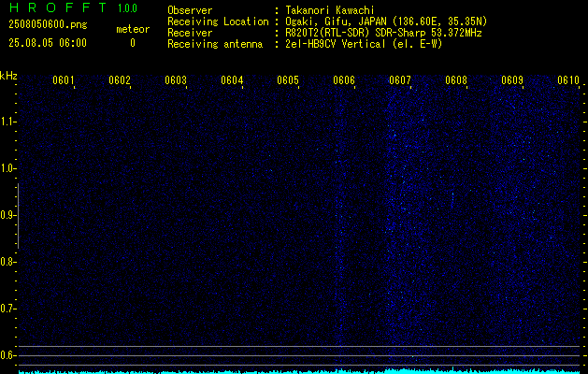The width and height of the screenshot is (588, 374).
Task: Select the filename 2508050600.png
Action: (x=48, y=25)
